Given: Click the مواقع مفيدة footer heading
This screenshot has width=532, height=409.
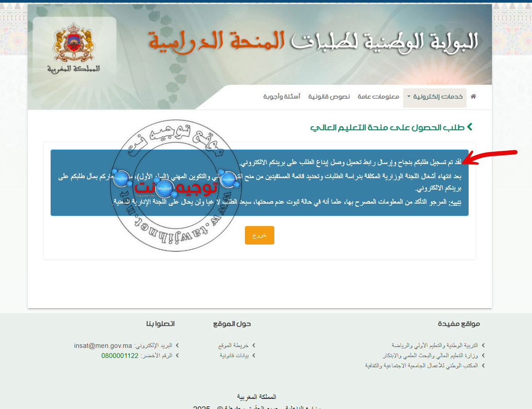Looking at the screenshot, I should [x=459, y=324].
